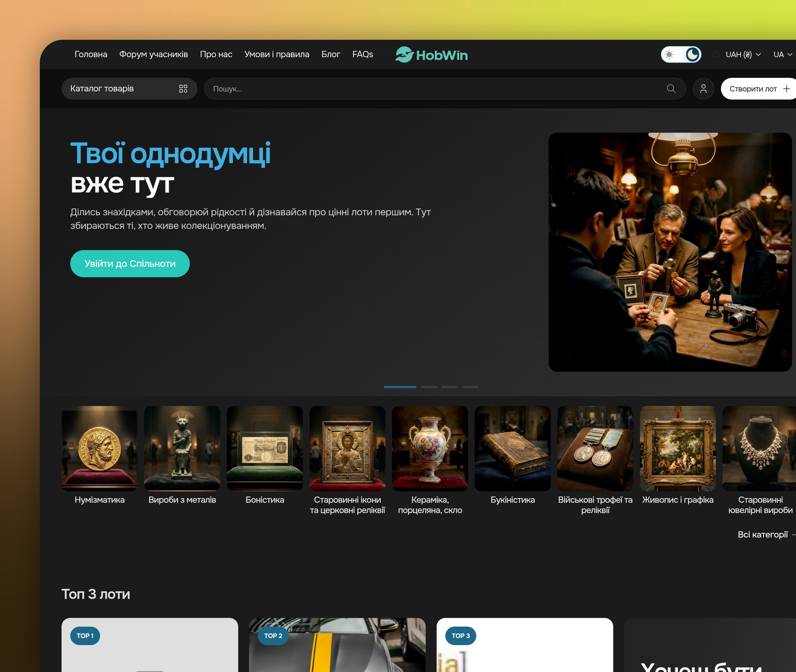796x672 pixels.
Task: Open the FAQs menu item
Action: point(363,54)
